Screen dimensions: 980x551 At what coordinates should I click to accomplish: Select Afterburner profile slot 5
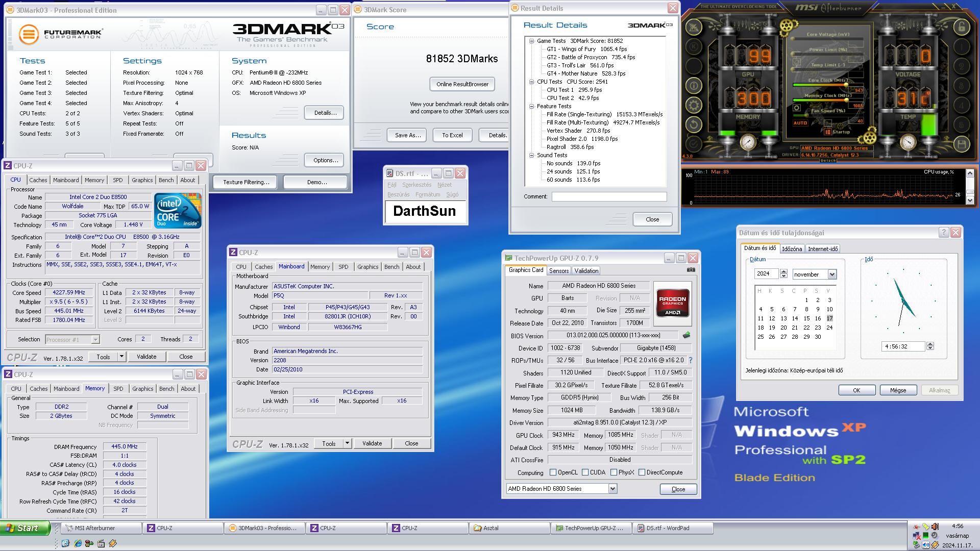pyautogui.click(x=962, y=125)
